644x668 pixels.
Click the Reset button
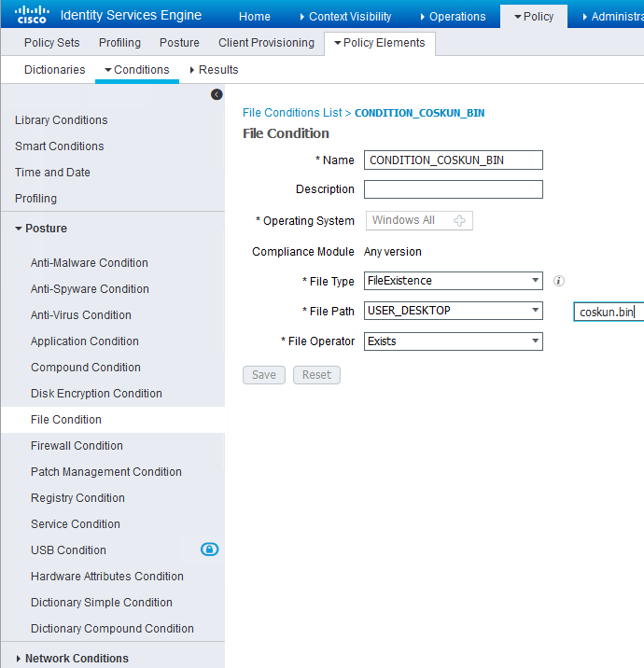pyautogui.click(x=316, y=375)
